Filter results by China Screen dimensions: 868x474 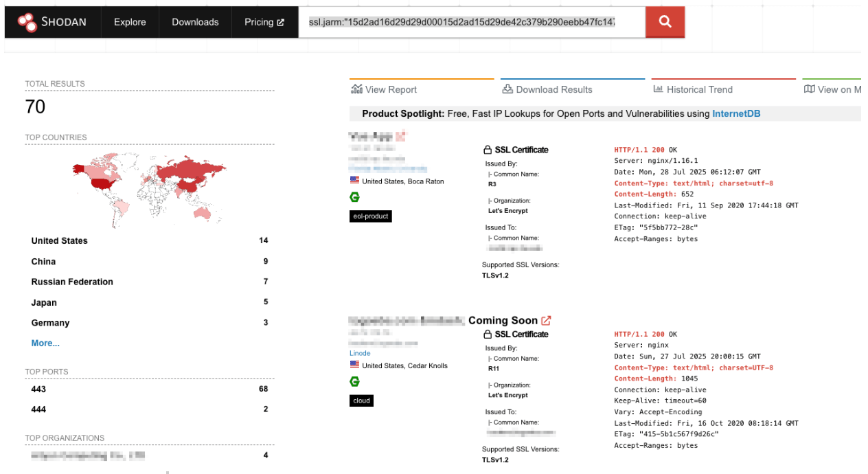point(43,261)
